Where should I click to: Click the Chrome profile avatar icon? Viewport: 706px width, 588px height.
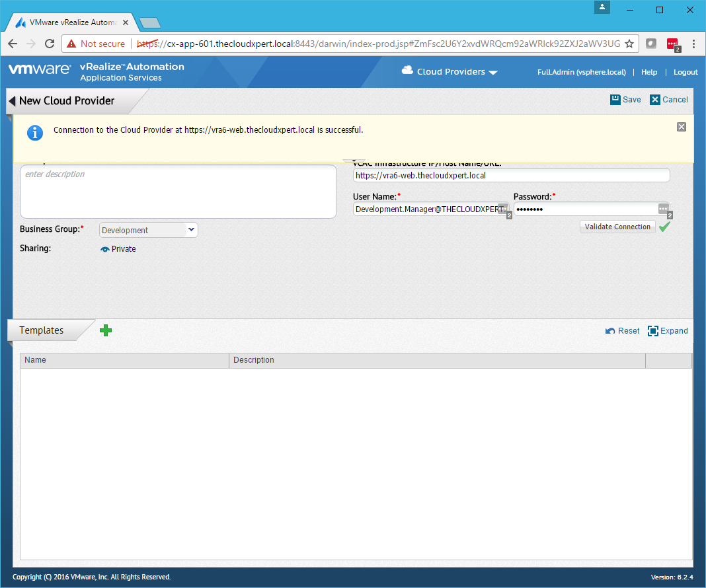(602, 7)
